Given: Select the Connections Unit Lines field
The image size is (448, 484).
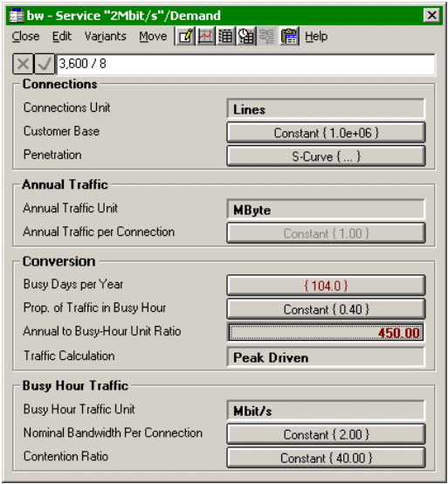Looking at the screenshot, I should click(326, 109).
